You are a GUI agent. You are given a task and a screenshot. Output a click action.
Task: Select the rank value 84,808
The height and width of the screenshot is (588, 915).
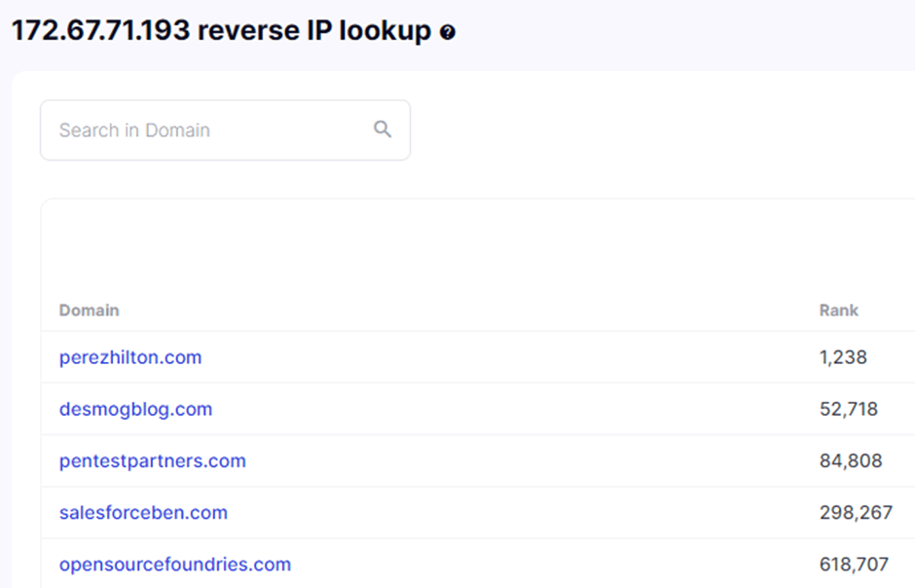coord(851,460)
